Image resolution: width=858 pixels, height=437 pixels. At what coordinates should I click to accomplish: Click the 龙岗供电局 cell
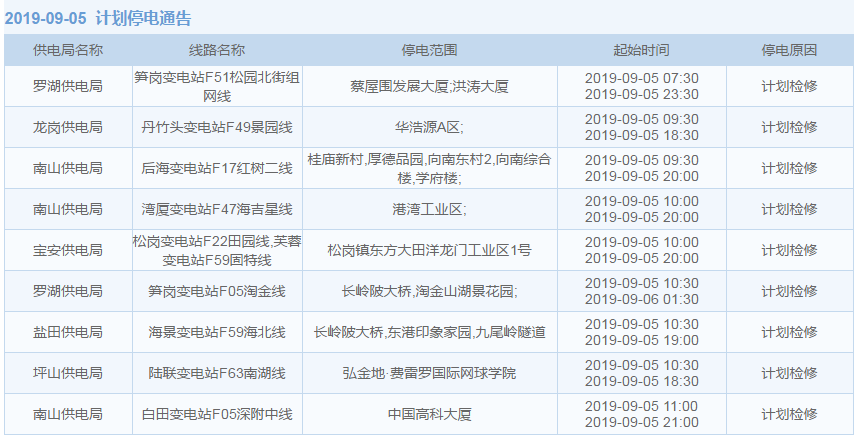point(68,127)
